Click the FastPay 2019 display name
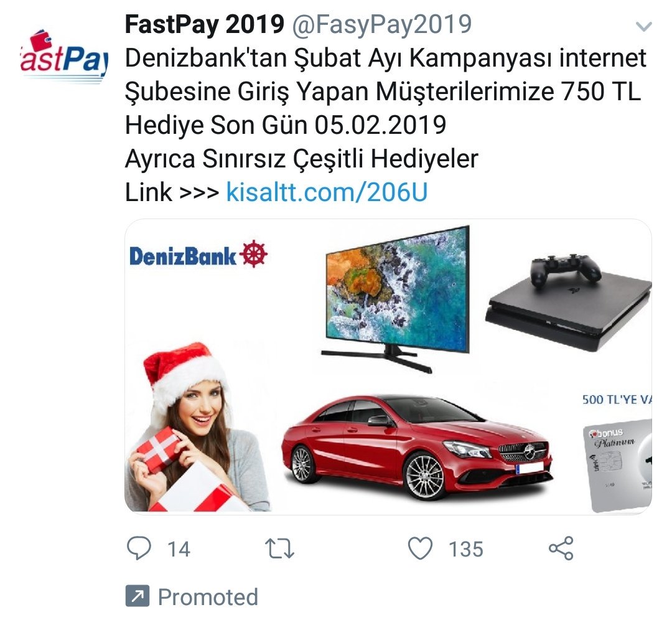Screen dimensions: 672x625 click(204, 25)
